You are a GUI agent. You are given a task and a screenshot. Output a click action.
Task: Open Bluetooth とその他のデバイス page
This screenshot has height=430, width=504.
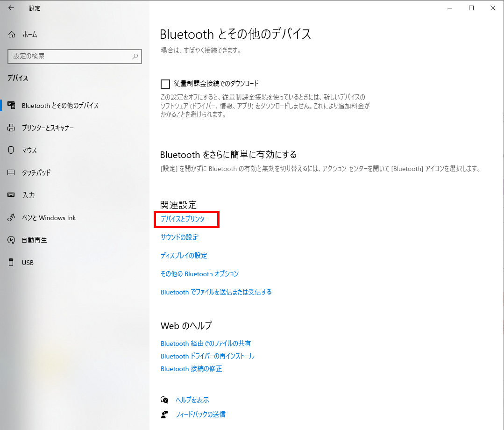(60, 106)
